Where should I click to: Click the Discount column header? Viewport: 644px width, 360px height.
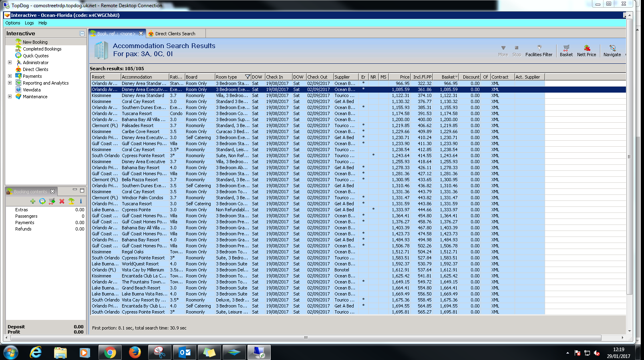click(470, 77)
